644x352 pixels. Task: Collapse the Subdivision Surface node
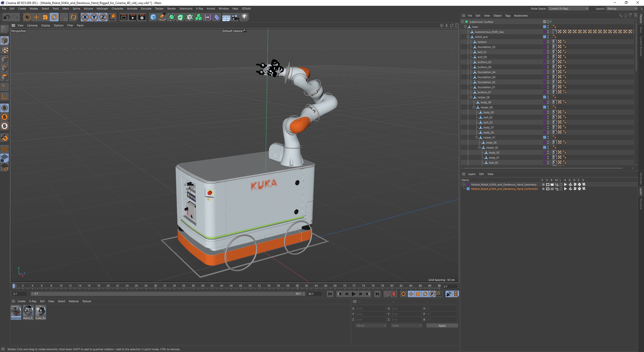point(463,22)
